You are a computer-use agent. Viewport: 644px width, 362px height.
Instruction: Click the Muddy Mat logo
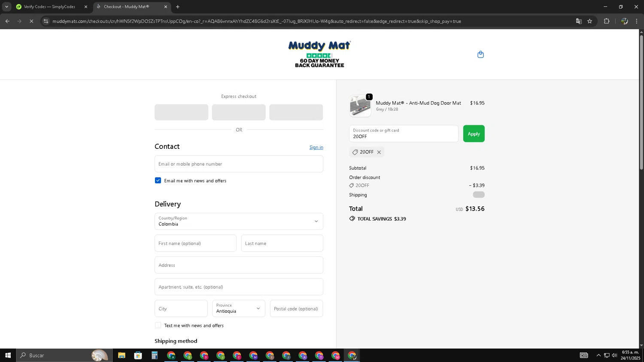point(319,54)
